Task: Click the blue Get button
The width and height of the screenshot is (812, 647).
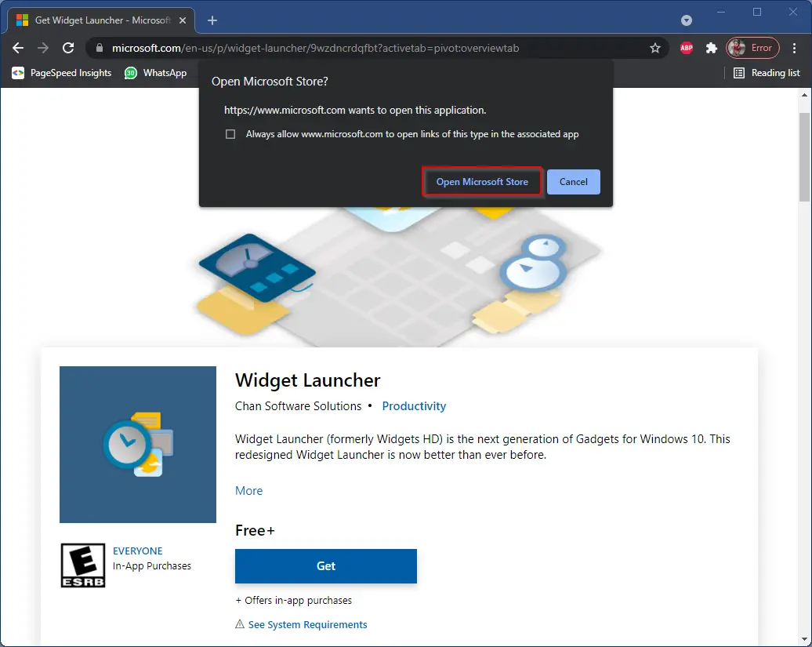Action: (x=326, y=566)
